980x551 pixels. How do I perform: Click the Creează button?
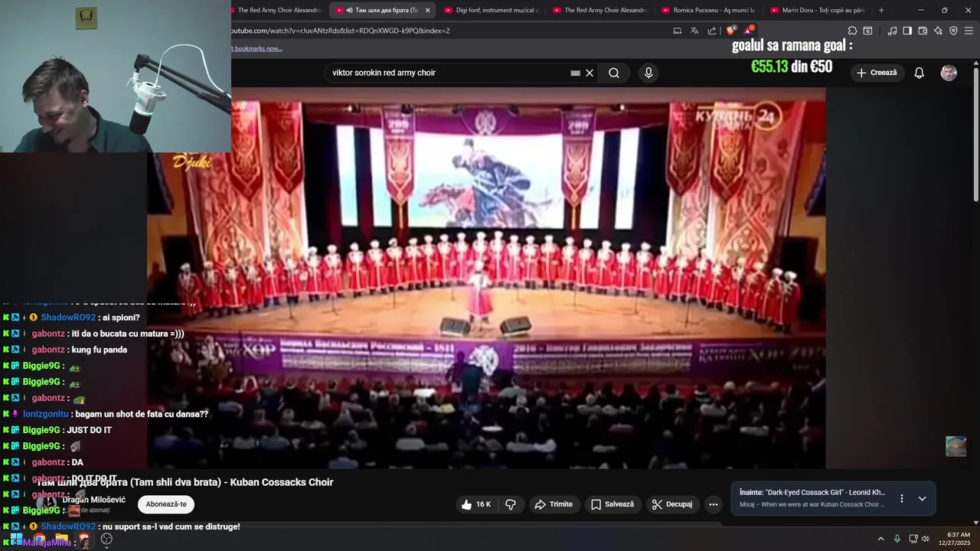coord(877,73)
